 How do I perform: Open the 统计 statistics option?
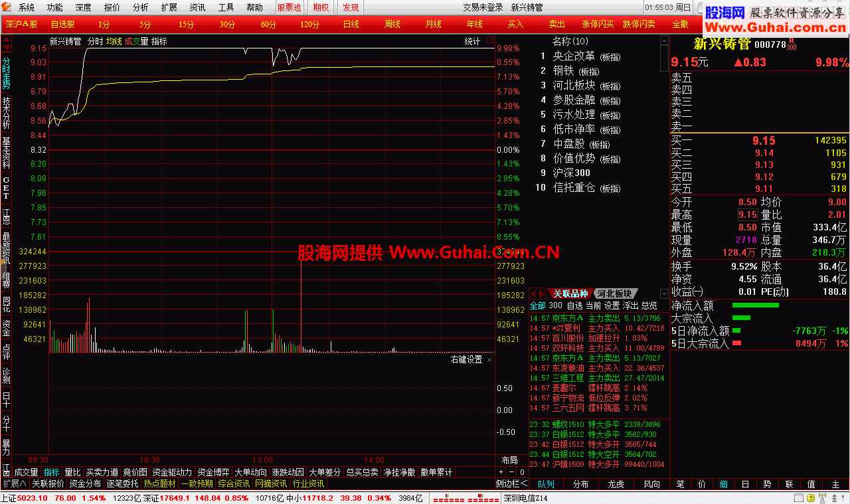click(x=472, y=41)
